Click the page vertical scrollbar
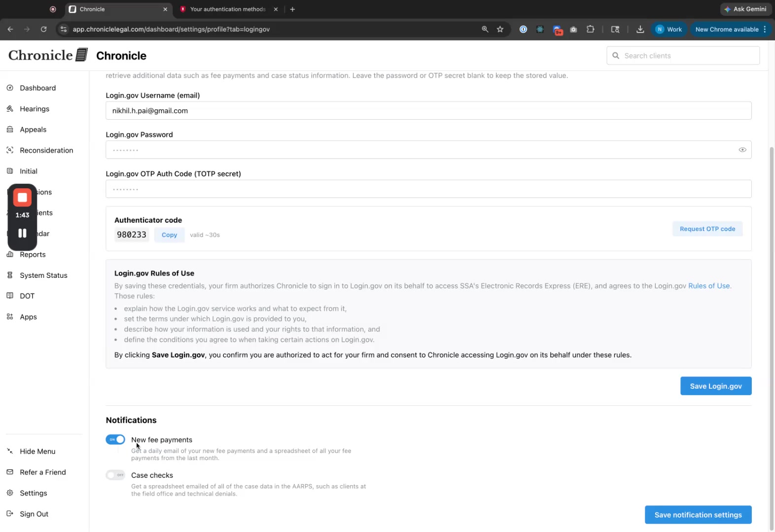Viewport: 775px width, 532px height. 772,338
